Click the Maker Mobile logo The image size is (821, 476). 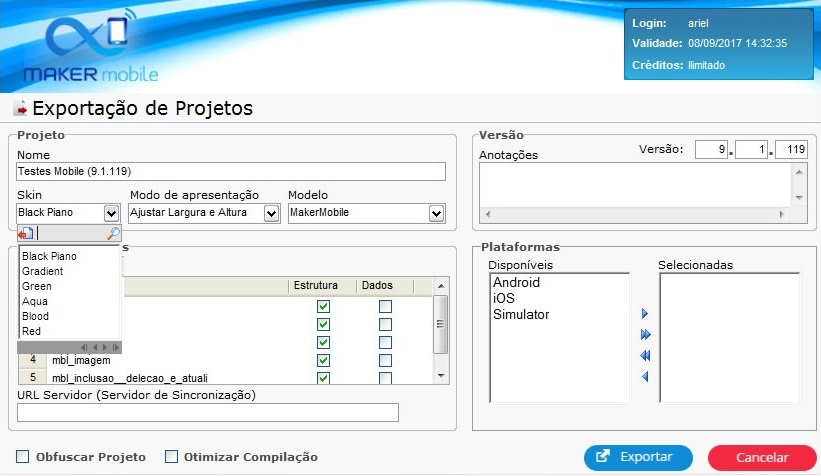90,48
